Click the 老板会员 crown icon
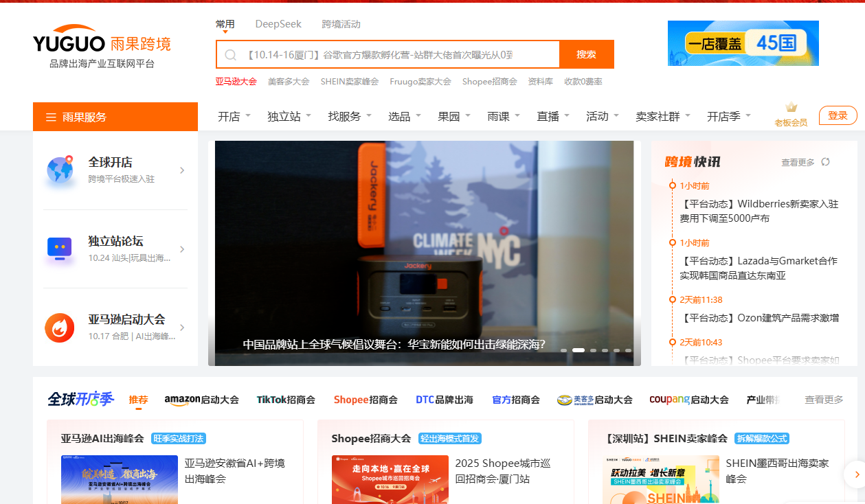The width and height of the screenshot is (865, 504). coord(791,108)
